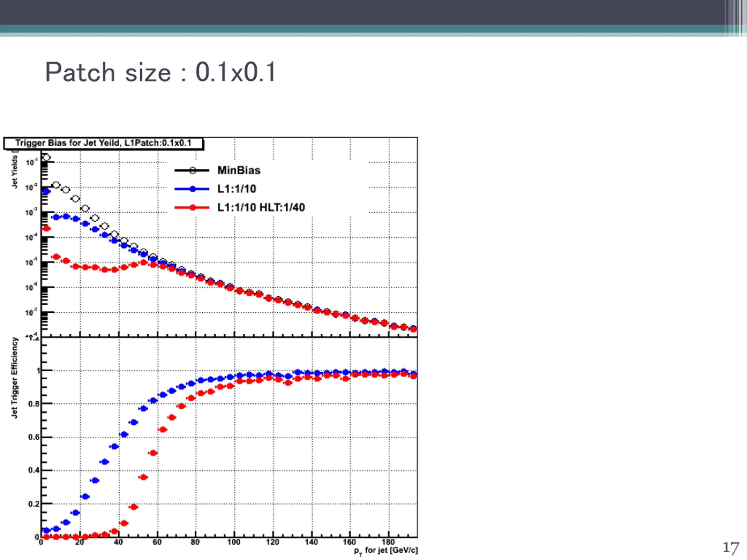Click the black MinBias legend marker
The image size is (747, 560).
pos(192,171)
